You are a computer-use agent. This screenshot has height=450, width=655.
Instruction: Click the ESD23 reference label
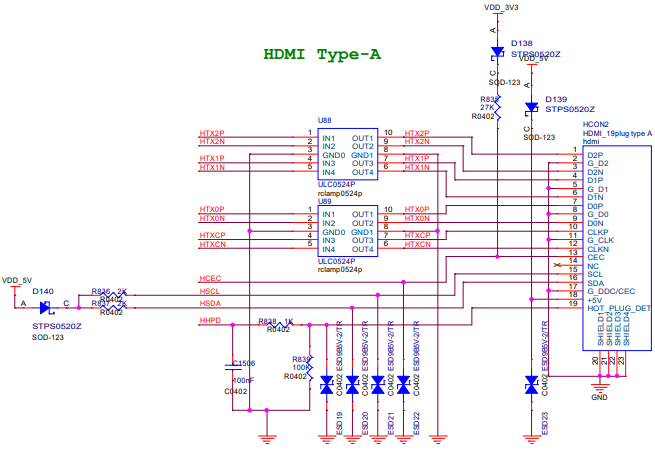coord(544,423)
